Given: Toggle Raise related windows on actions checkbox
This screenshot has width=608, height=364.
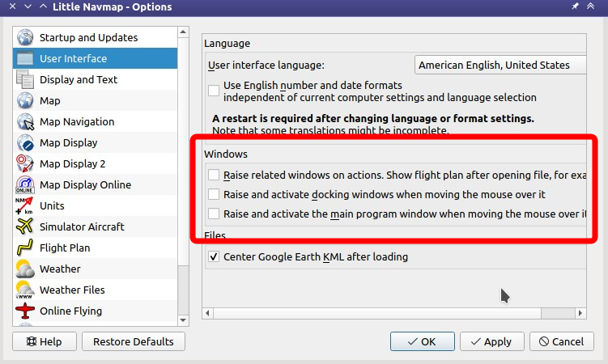Looking at the screenshot, I should click(x=214, y=175).
